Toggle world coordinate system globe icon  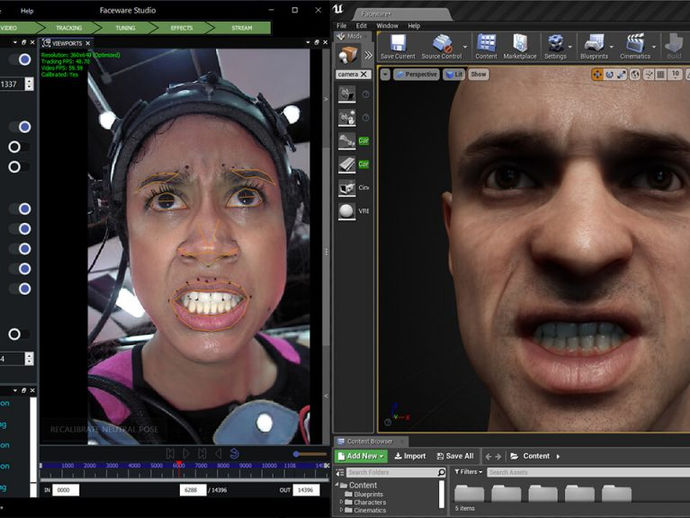click(635, 74)
